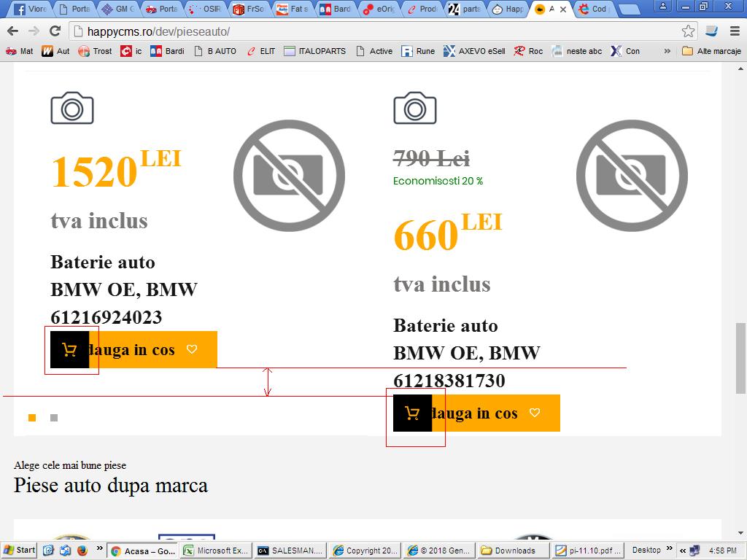Expand the hidden bookmarks chevron
Screen dimensions: 747x560
click(667, 51)
